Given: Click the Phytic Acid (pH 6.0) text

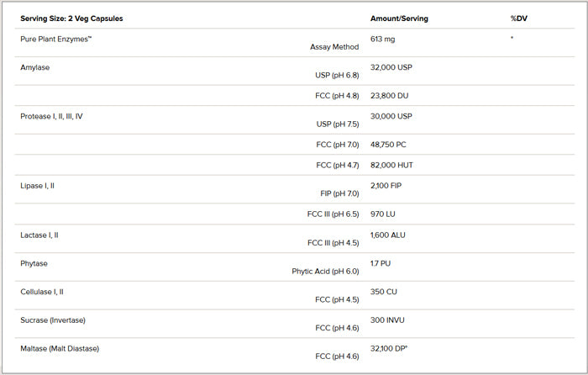Looking at the screenshot, I should 326,271.
